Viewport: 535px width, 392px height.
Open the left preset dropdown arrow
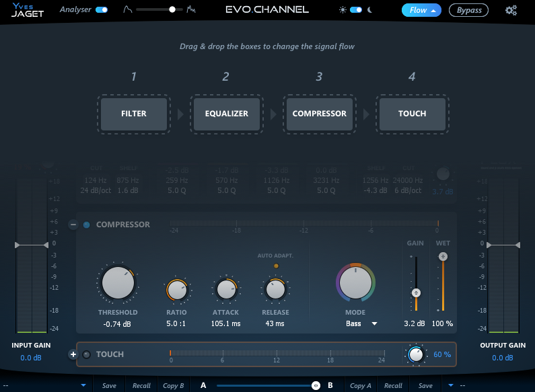click(x=83, y=385)
